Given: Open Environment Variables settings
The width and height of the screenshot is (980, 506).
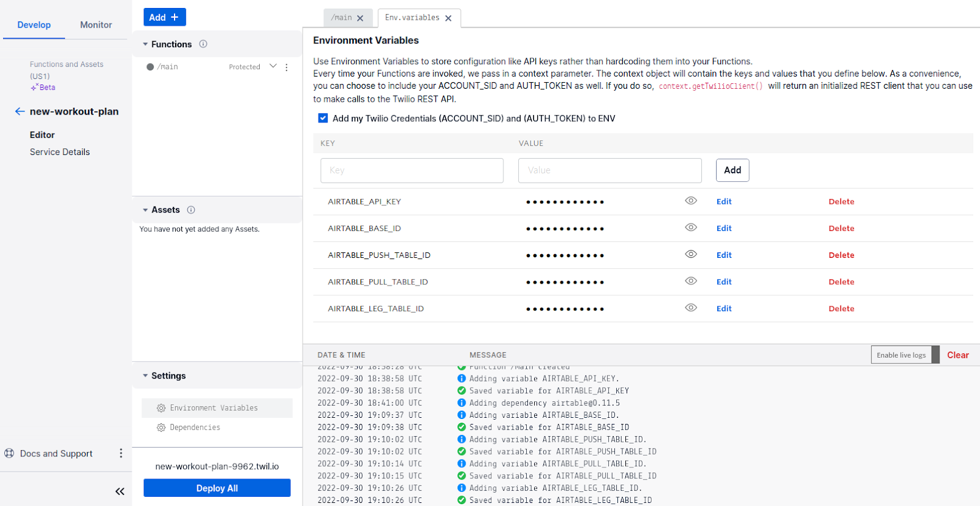Looking at the screenshot, I should [217, 408].
